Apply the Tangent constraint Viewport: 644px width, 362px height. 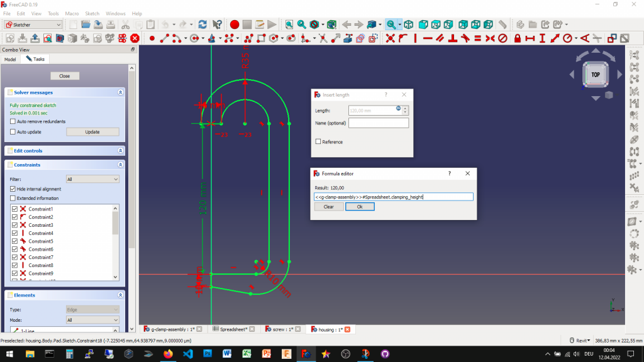point(465,38)
